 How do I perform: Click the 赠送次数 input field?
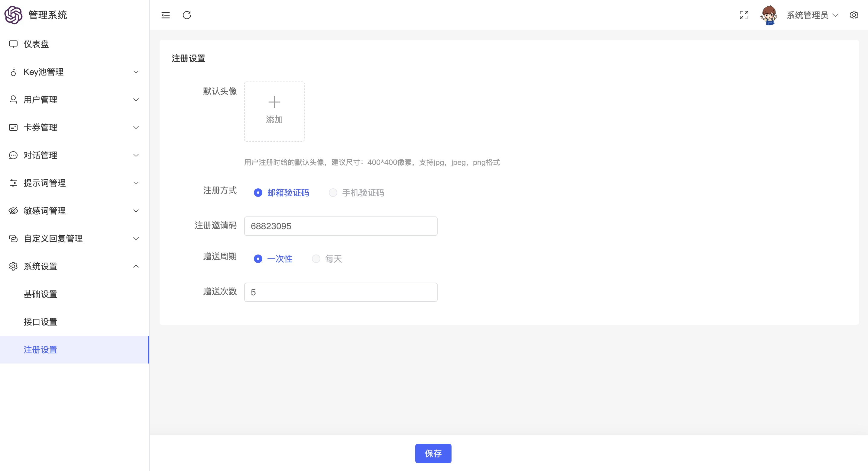pos(341,292)
